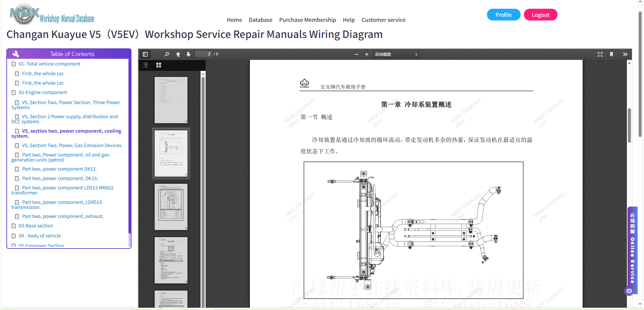The width and height of the screenshot is (644, 310).
Task: Open 'Gas Emission Devices' manual link
Action: (x=72, y=145)
